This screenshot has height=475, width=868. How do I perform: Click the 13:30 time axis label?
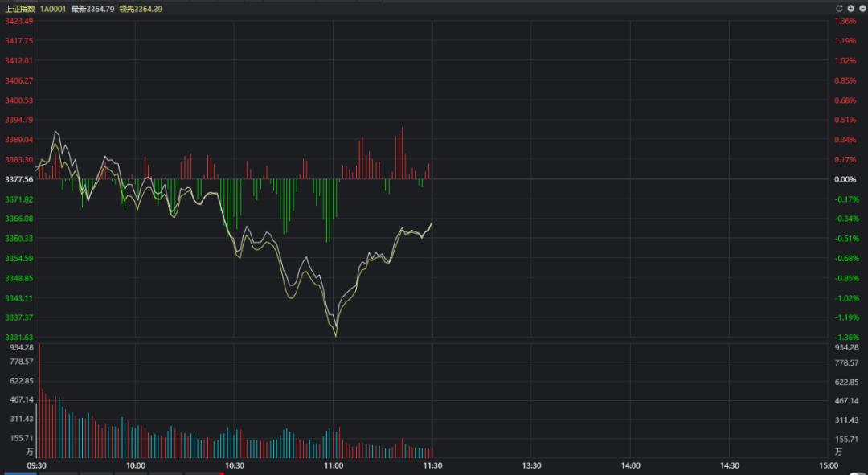coord(531,465)
